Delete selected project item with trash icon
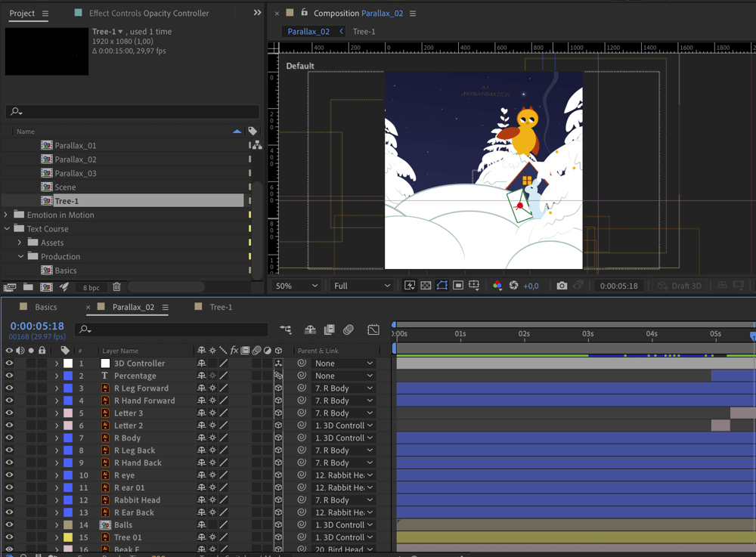 (x=116, y=287)
